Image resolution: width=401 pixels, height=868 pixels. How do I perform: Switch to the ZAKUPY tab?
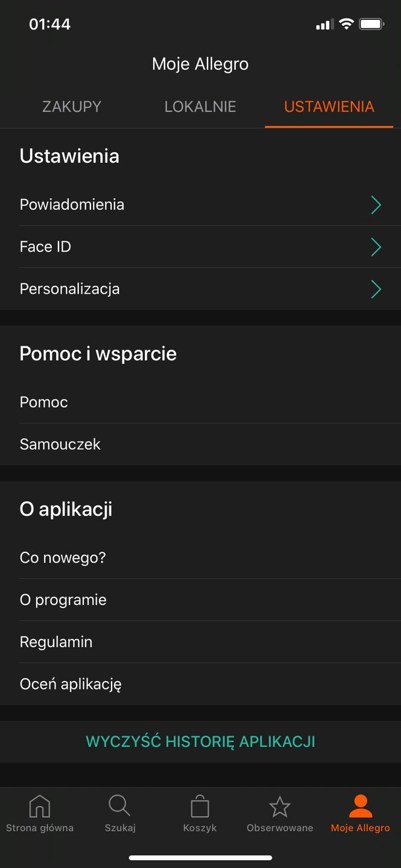point(72,106)
